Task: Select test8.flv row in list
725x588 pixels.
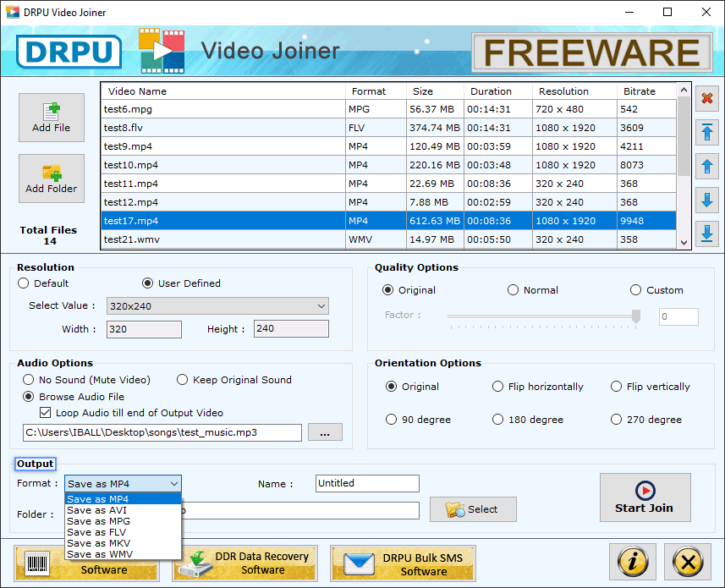Action: pyautogui.click(x=388, y=128)
